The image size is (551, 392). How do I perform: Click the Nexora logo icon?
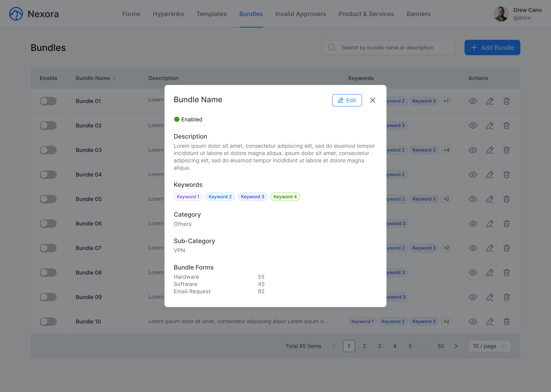[x=16, y=14]
